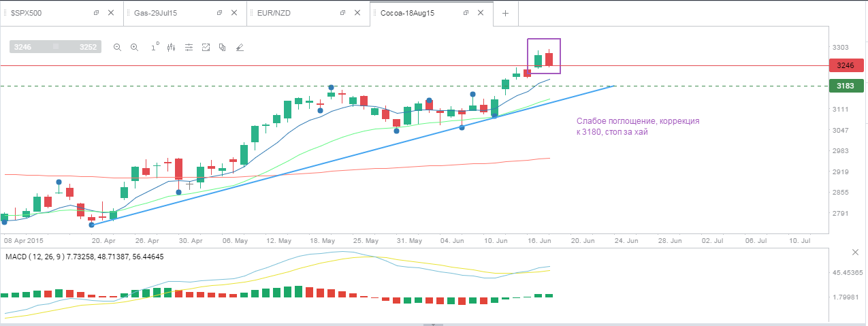Click the MACD (12, 26, 9) indicator label
Image resolution: width=868 pixels, height=326 pixels.
pos(83,257)
